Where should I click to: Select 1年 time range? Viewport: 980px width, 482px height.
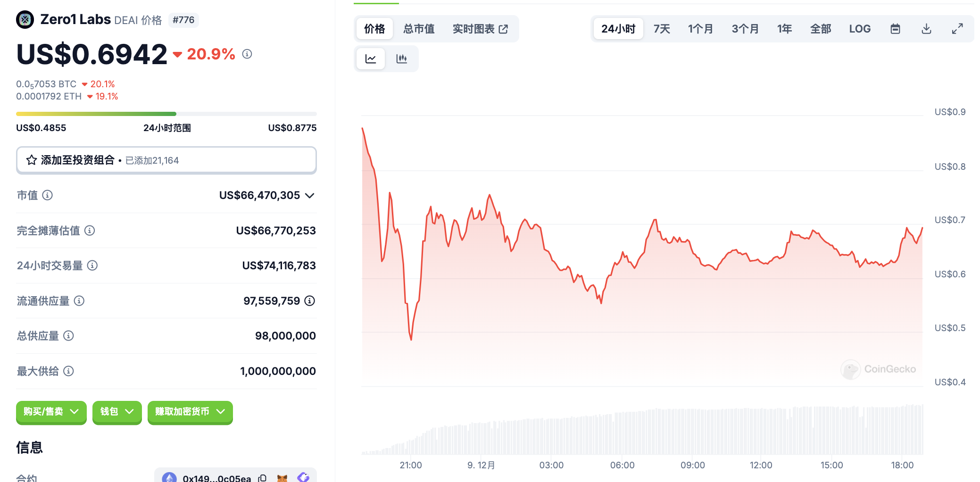tap(785, 29)
